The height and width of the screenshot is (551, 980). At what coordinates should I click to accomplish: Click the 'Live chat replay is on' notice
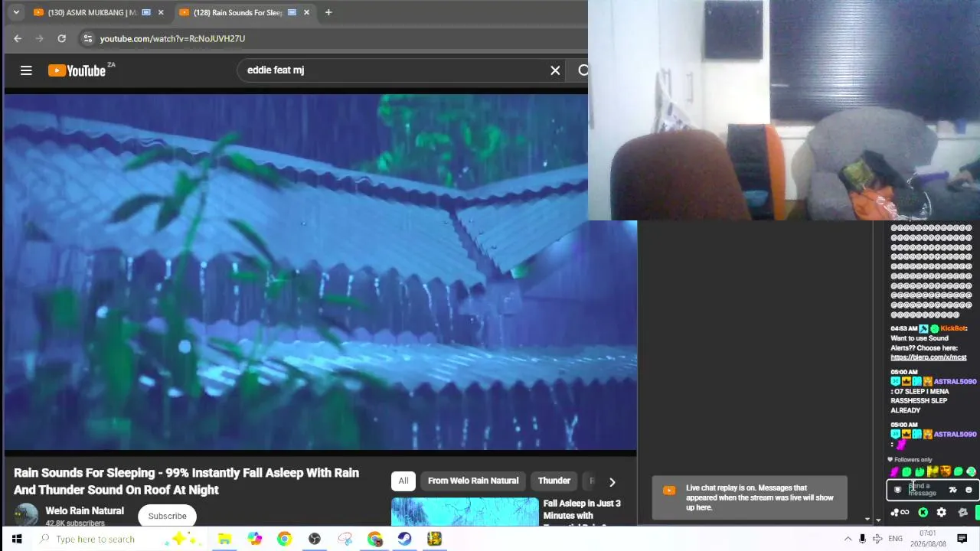(x=750, y=497)
